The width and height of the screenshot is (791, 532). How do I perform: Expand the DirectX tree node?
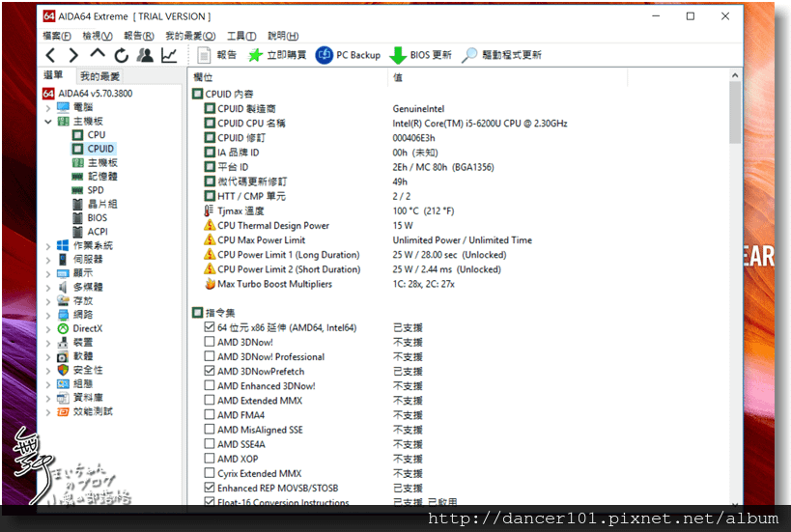48,329
